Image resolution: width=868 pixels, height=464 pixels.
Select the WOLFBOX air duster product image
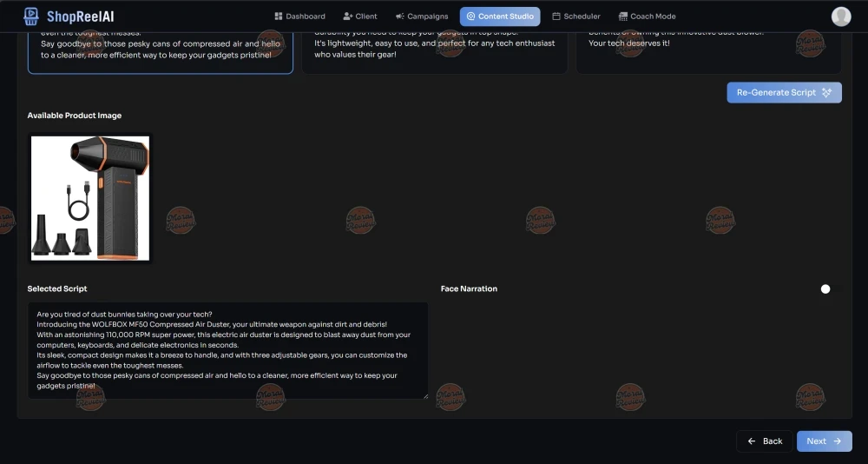pos(90,197)
